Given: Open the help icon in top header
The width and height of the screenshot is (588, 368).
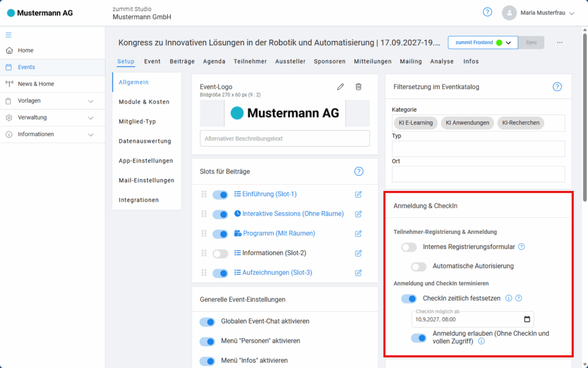Looking at the screenshot, I should pos(488,12).
